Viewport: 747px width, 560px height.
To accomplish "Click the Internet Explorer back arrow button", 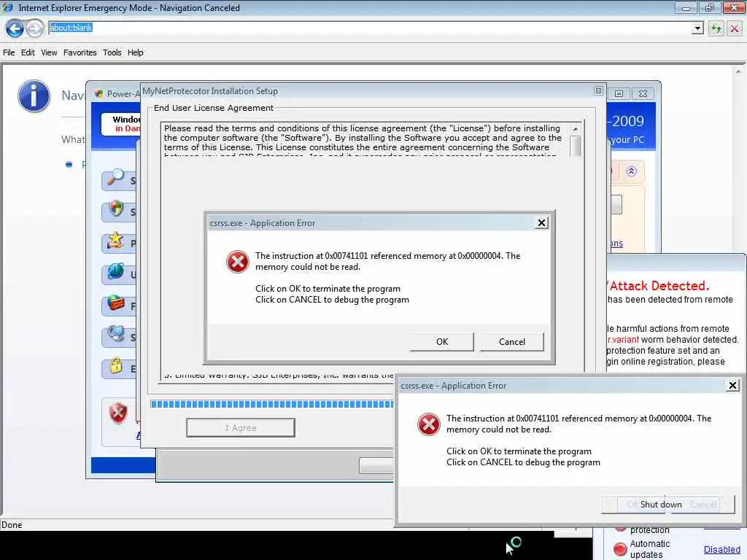I will point(15,28).
